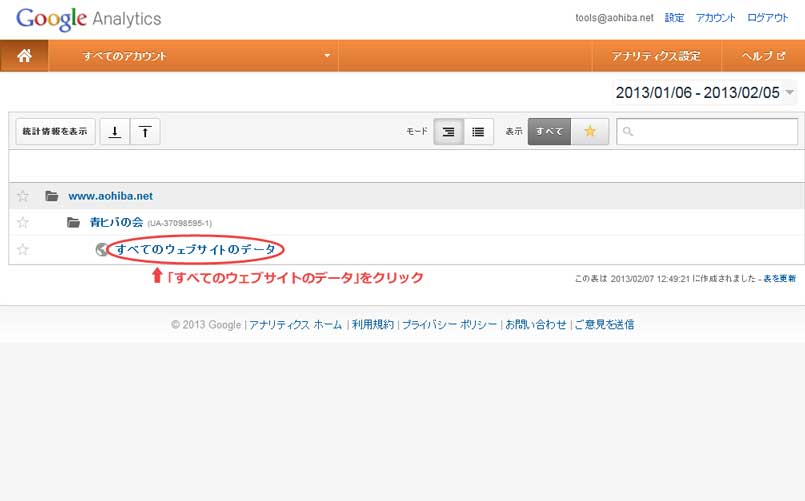Star the www.aohiba.net account

(x=23, y=196)
